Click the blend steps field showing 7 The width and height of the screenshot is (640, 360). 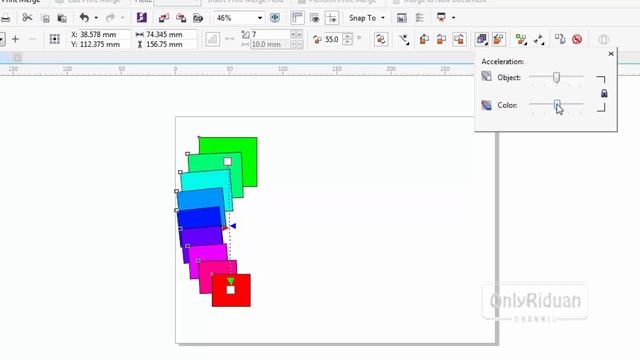[271, 35]
